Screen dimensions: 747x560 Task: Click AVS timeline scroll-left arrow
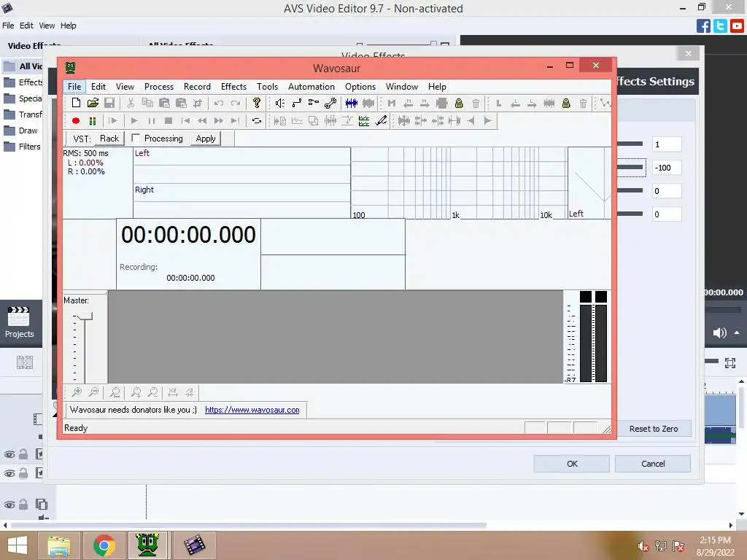[x=5, y=525]
